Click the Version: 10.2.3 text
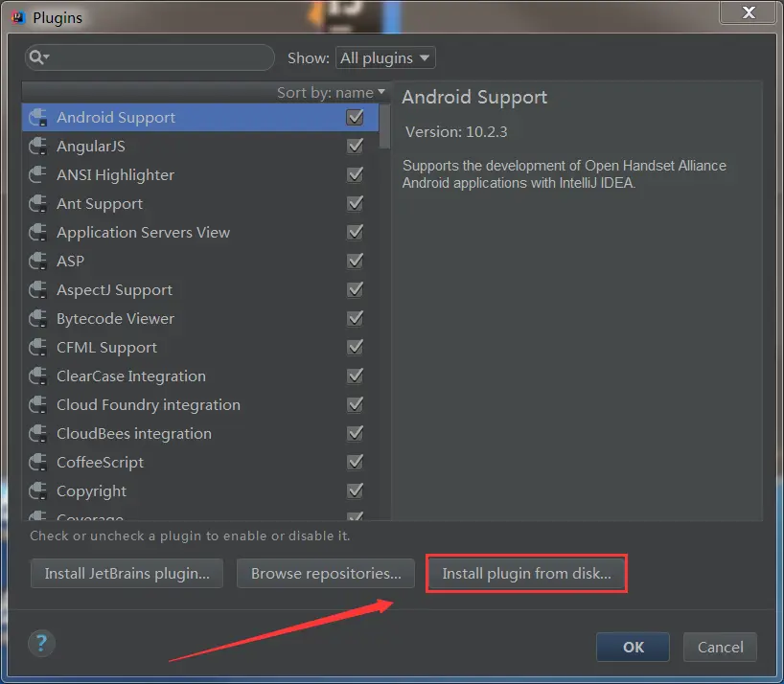784x684 pixels. (x=456, y=132)
